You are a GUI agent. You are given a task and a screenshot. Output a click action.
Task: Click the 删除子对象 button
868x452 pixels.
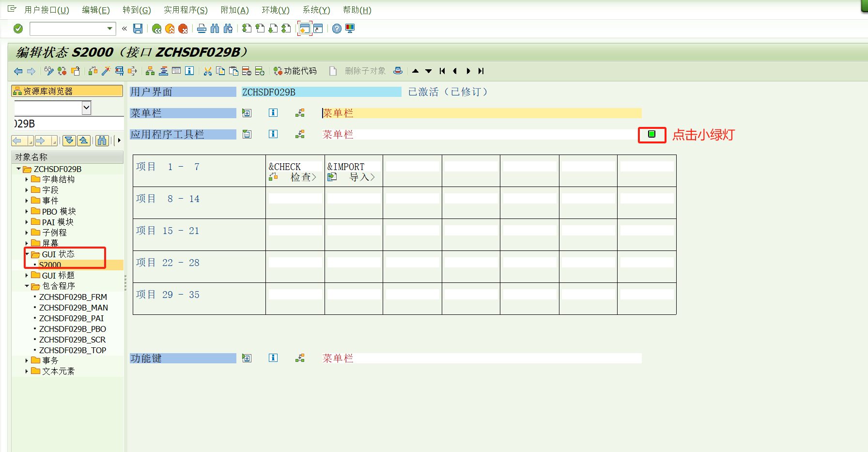click(365, 71)
